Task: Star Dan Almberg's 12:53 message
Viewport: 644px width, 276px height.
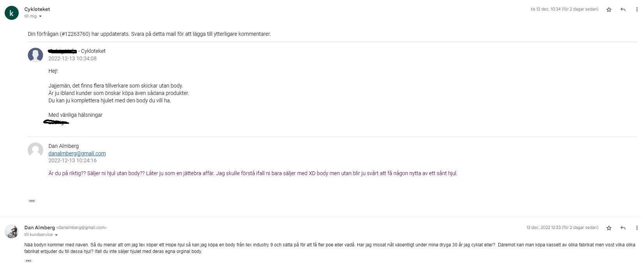Action: click(x=609, y=228)
